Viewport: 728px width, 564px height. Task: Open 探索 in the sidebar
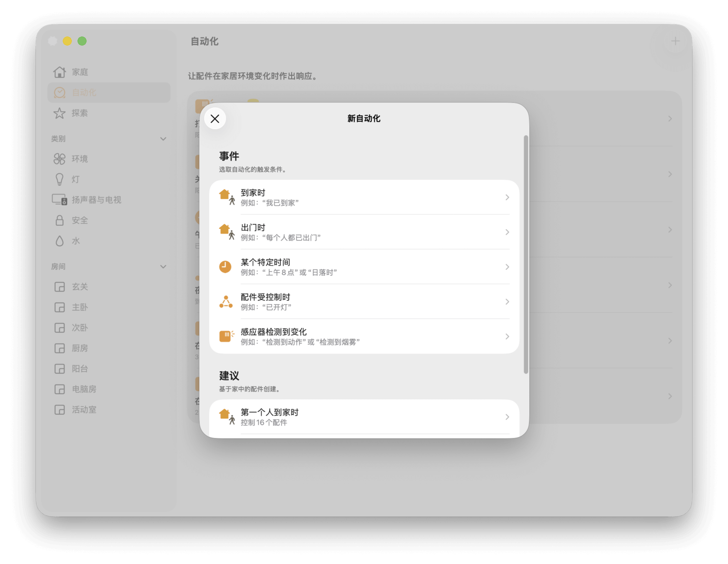click(x=109, y=113)
